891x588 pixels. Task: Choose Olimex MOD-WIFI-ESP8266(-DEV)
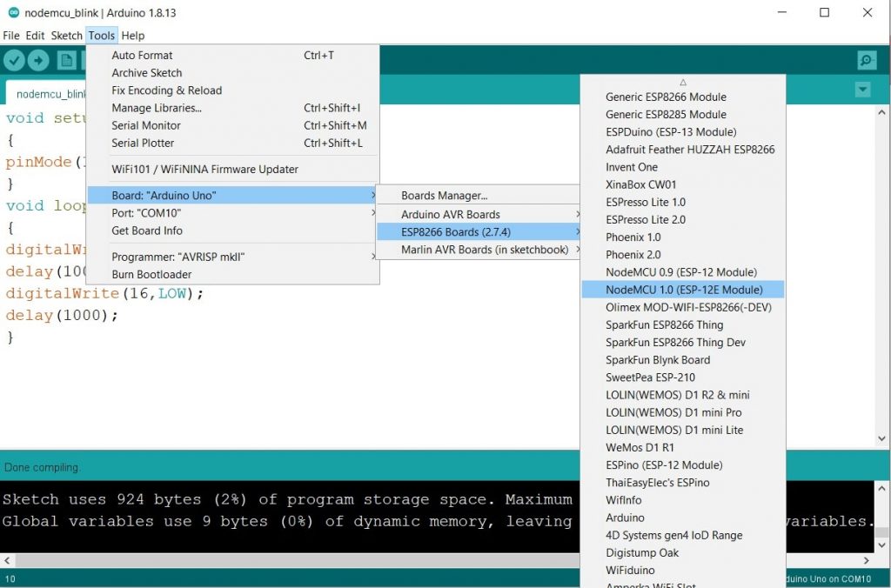[x=683, y=307]
